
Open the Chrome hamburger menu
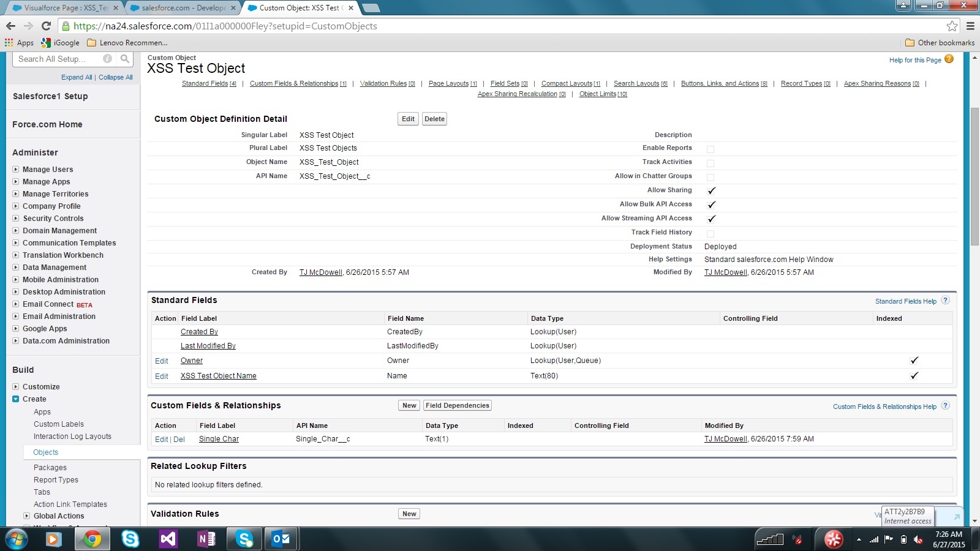[x=970, y=26]
